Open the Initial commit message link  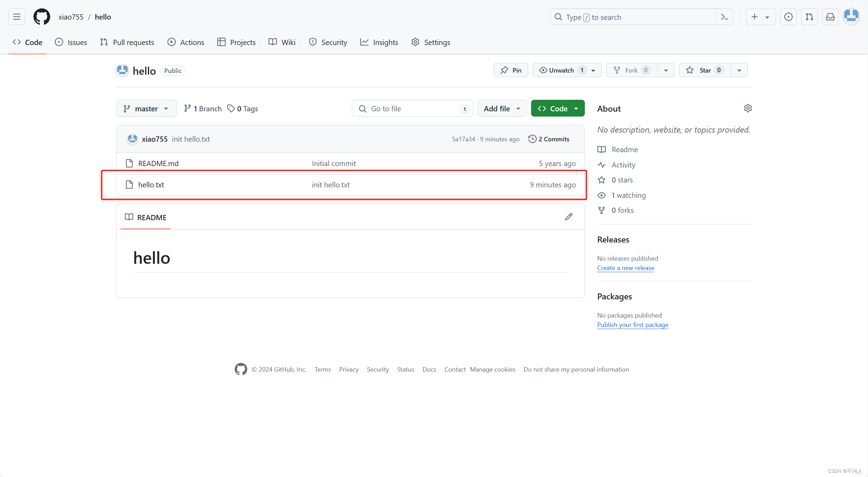tap(334, 163)
